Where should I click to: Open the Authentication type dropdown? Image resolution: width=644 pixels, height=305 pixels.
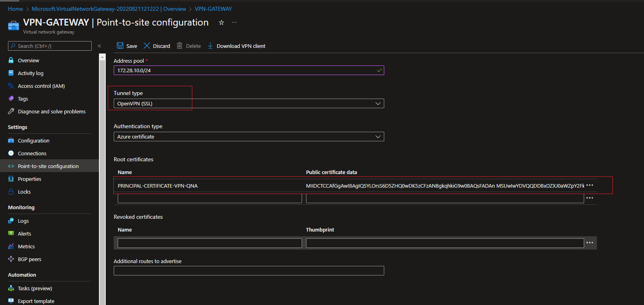tap(249, 137)
